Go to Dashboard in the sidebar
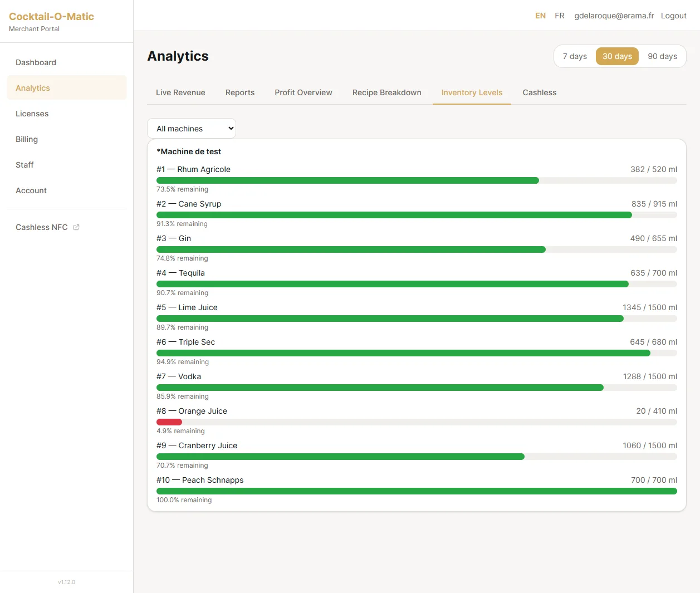The width and height of the screenshot is (700, 593). coord(67,62)
